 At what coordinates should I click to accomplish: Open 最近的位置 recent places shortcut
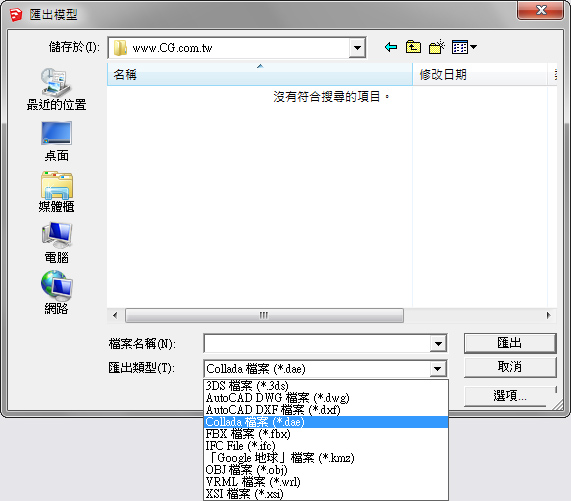pos(56,89)
